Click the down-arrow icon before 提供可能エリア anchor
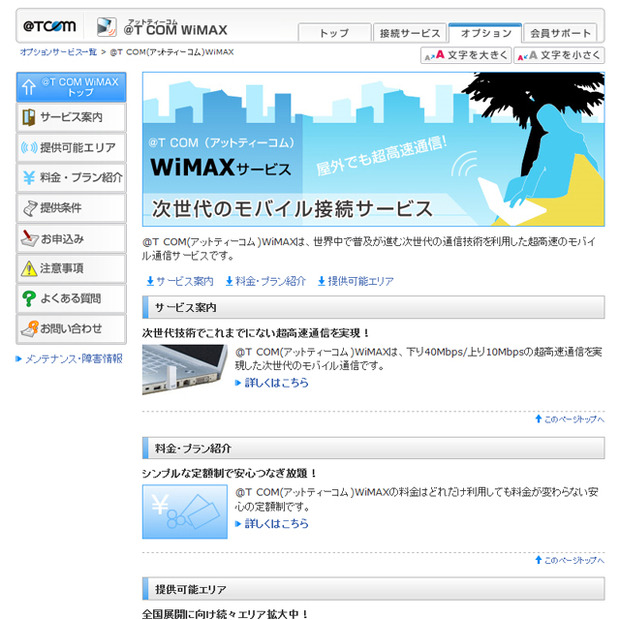 (321, 282)
